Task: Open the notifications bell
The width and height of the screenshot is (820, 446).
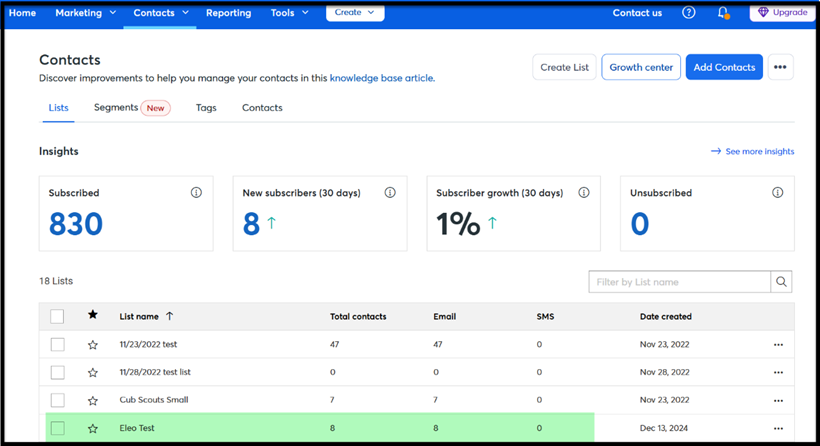Action: [x=723, y=13]
